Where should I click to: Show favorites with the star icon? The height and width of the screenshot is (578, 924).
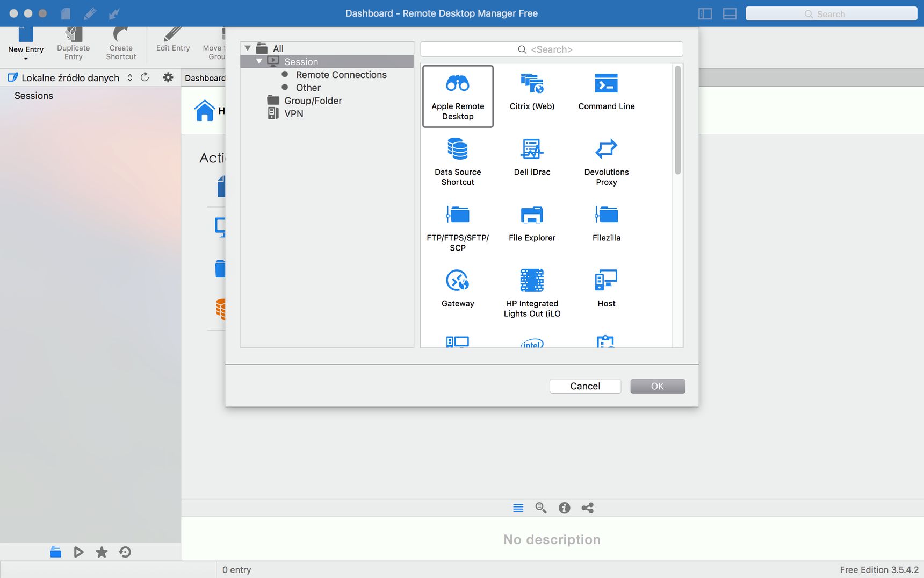[x=102, y=552]
